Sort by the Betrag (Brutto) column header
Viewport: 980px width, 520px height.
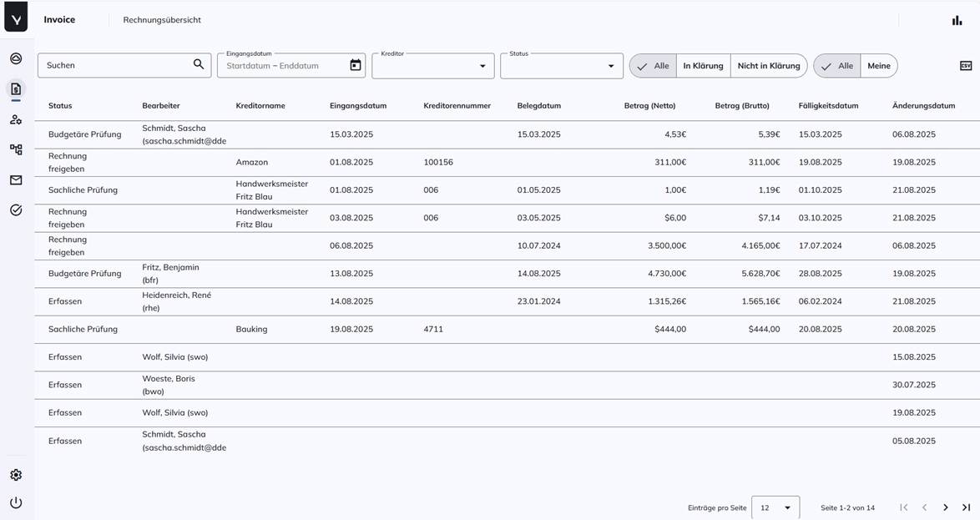[742, 106]
